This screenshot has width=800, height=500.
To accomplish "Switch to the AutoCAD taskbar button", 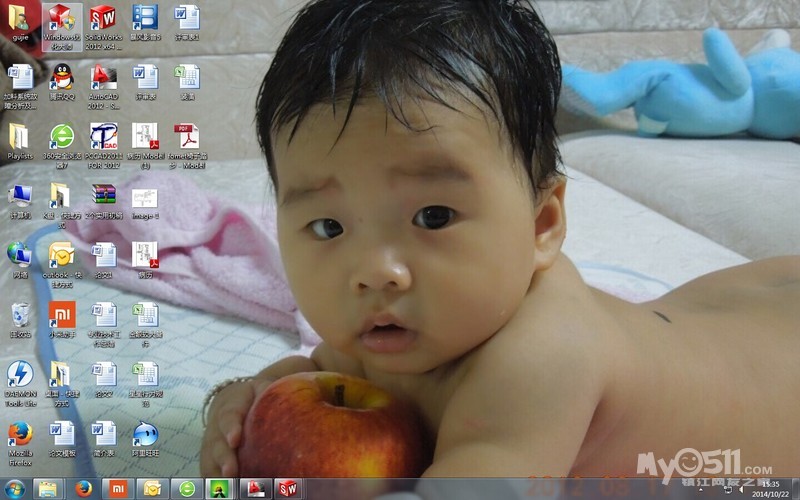I will (x=255, y=489).
